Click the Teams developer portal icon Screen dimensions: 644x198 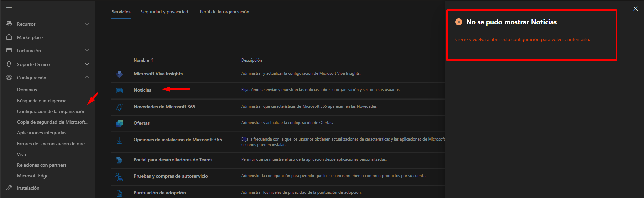119,160
